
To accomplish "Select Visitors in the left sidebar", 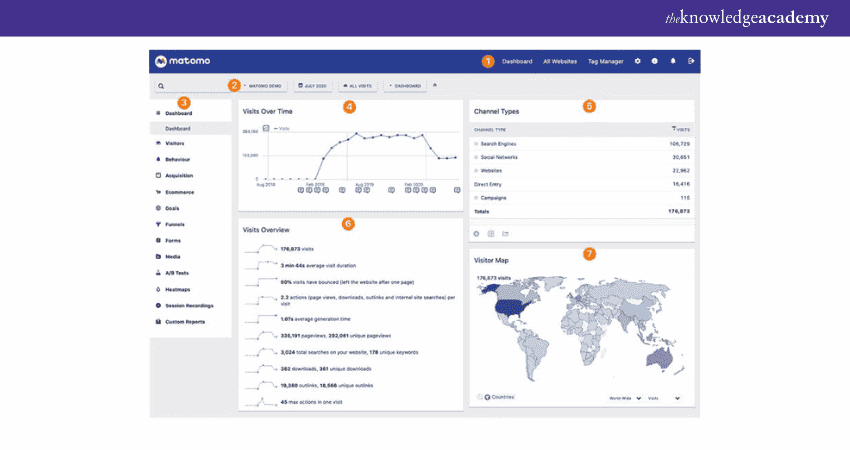I will click(180, 144).
